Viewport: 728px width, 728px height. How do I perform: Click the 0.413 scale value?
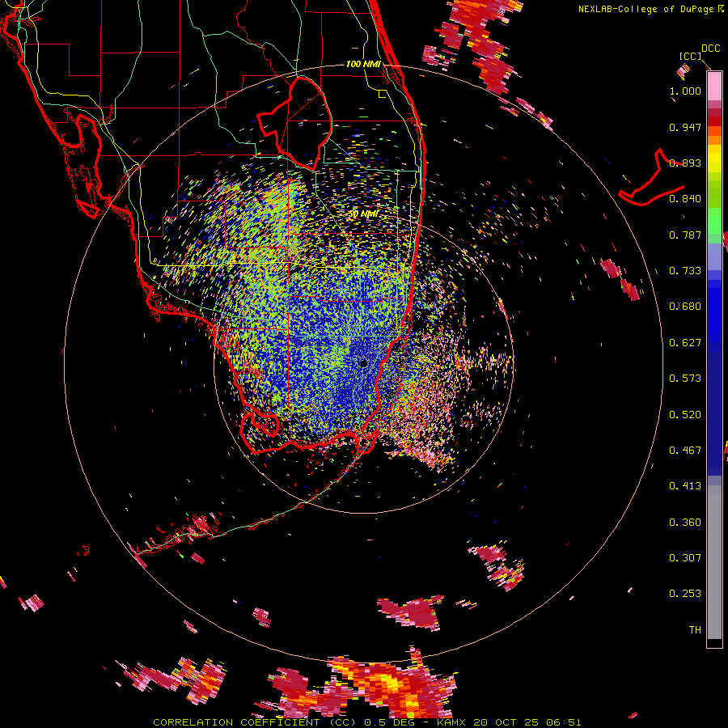[x=685, y=486]
